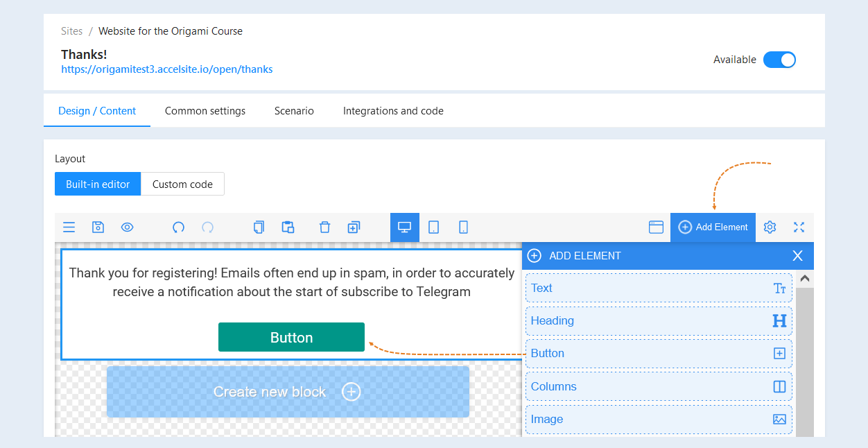Viewport: 868px width, 448px height.
Task: Click the delete trash icon
Action: click(x=324, y=227)
